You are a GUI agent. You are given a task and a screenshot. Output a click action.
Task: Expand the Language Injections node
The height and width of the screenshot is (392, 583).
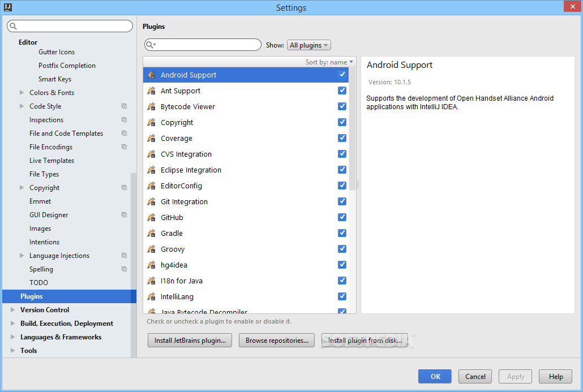tap(22, 256)
